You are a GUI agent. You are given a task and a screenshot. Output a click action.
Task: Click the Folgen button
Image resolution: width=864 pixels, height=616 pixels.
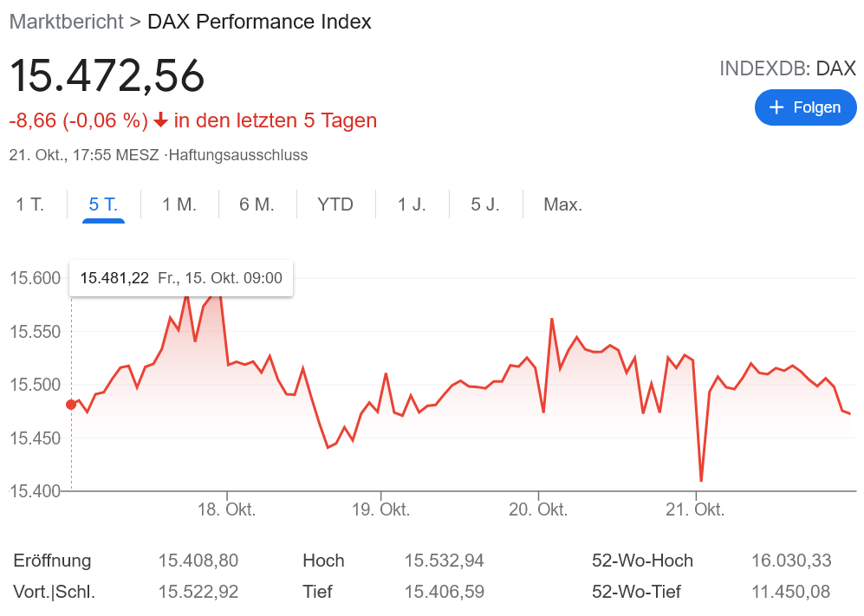tap(805, 107)
